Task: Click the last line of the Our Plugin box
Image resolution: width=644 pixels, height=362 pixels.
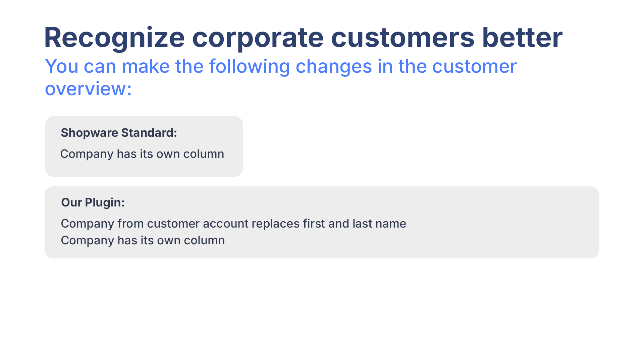Action: [x=143, y=240]
